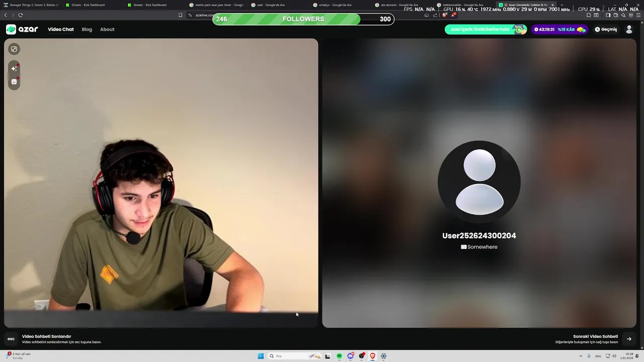Viewport: 644px width, 362px height.
Task: Open the Video Chat nav item
Action: (x=61, y=29)
